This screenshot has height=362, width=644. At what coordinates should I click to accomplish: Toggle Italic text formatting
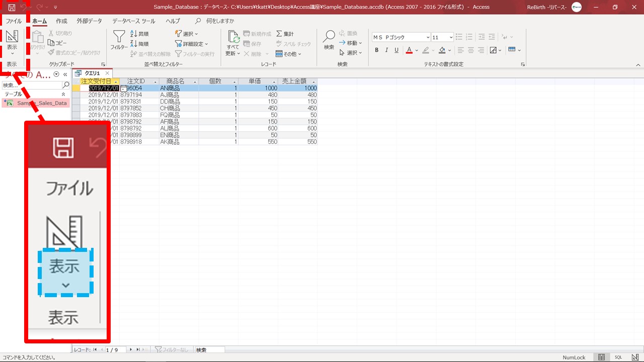(x=386, y=50)
